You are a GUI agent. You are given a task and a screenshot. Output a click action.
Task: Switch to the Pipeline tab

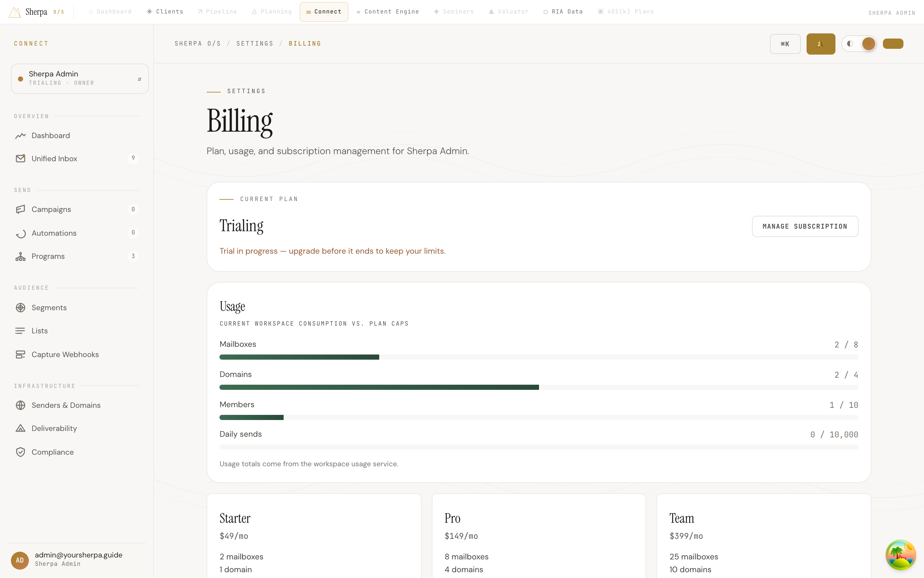[x=217, y=12]
